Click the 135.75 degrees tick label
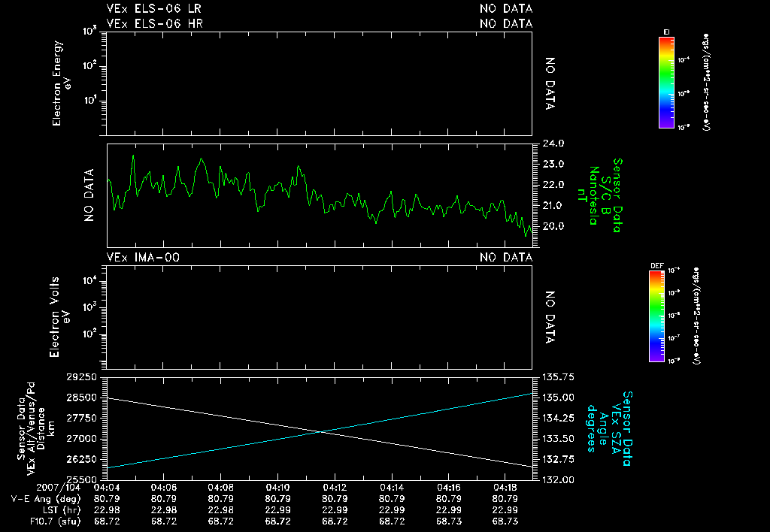Image resolution: width=770 pixels, height=532 pixels. click(x=559, y=377)
